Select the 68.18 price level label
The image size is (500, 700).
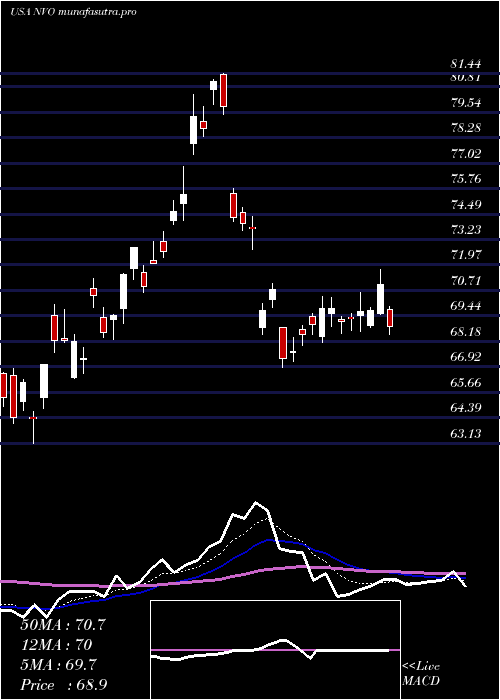coord(466,332)
